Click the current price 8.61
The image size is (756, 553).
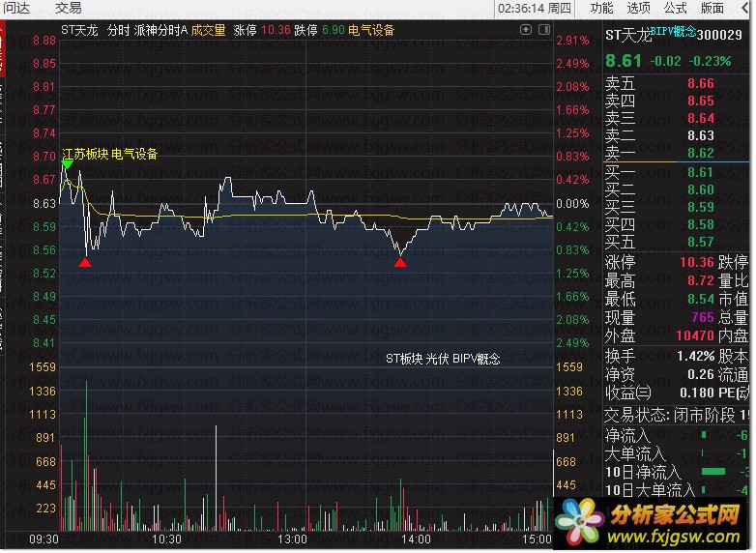coord(624,61)
